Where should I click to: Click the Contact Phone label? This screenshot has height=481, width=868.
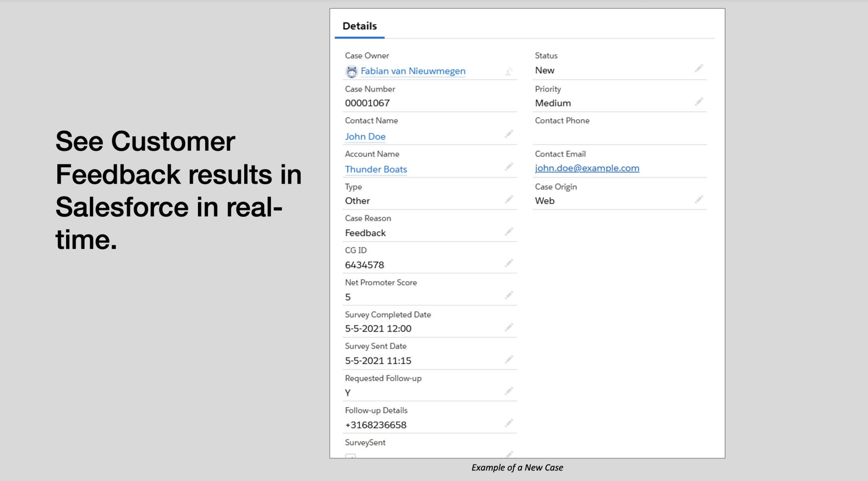click(x=562, y=121)
